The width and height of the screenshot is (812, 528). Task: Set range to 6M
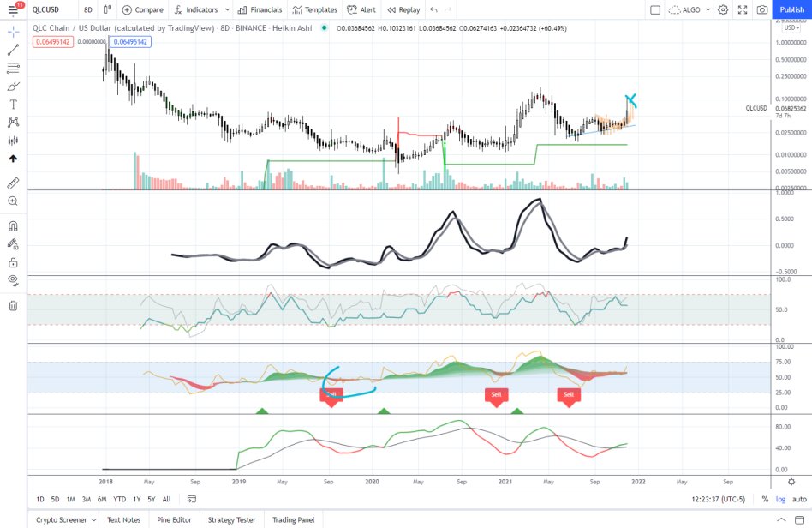102,499
